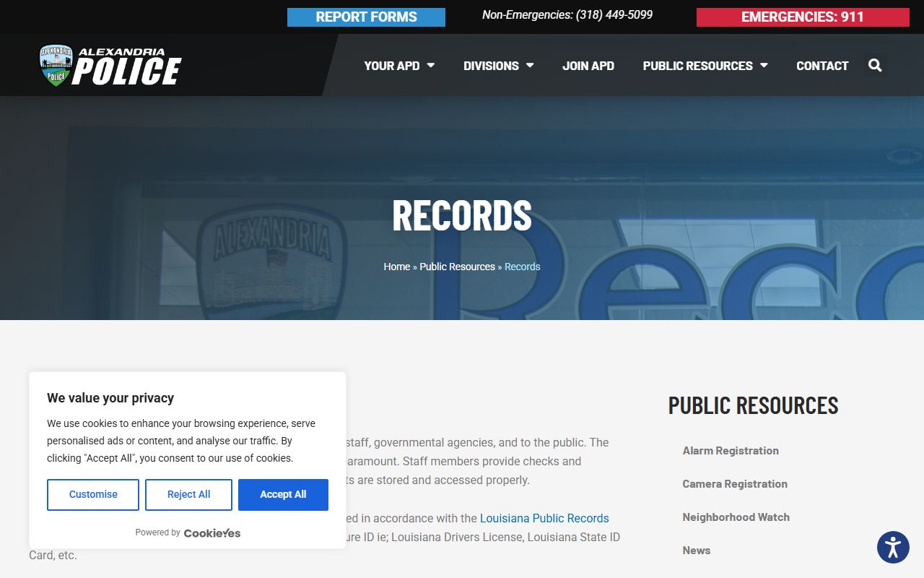924x578 pixels.
Task: Expand the Your APD dropdown arrow
Action: click(431, 66)
